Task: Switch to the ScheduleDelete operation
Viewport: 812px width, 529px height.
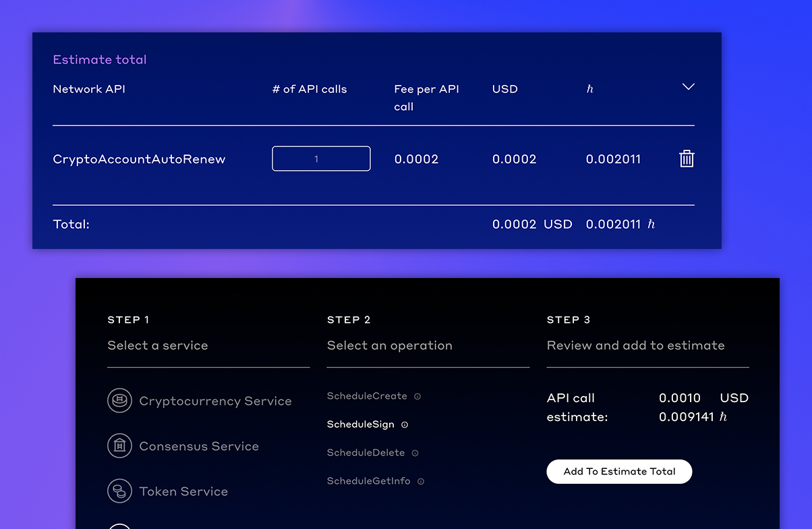Action: tap(368, 452)
